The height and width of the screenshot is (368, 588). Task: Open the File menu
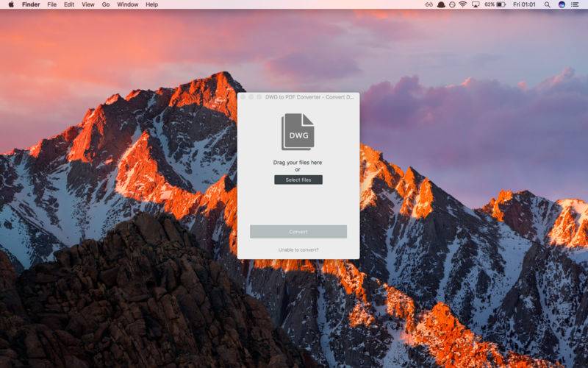click(x=51, y=4)
